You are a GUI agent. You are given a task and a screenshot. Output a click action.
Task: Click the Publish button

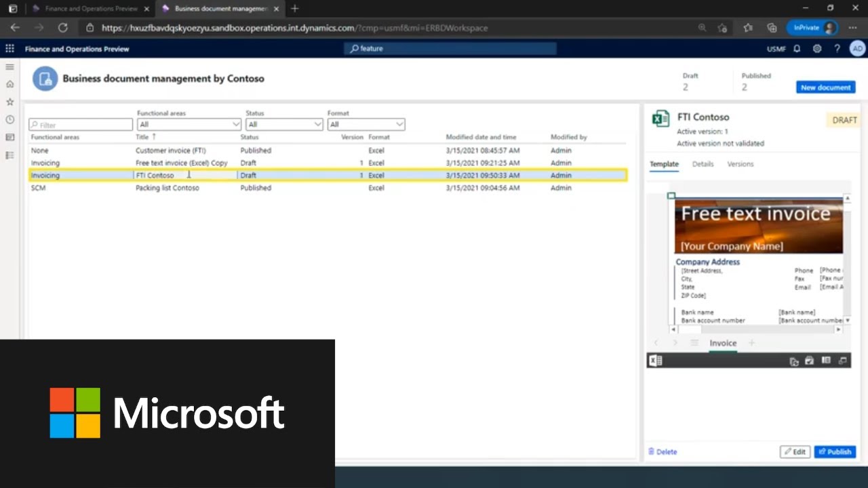tap(834, 452)
